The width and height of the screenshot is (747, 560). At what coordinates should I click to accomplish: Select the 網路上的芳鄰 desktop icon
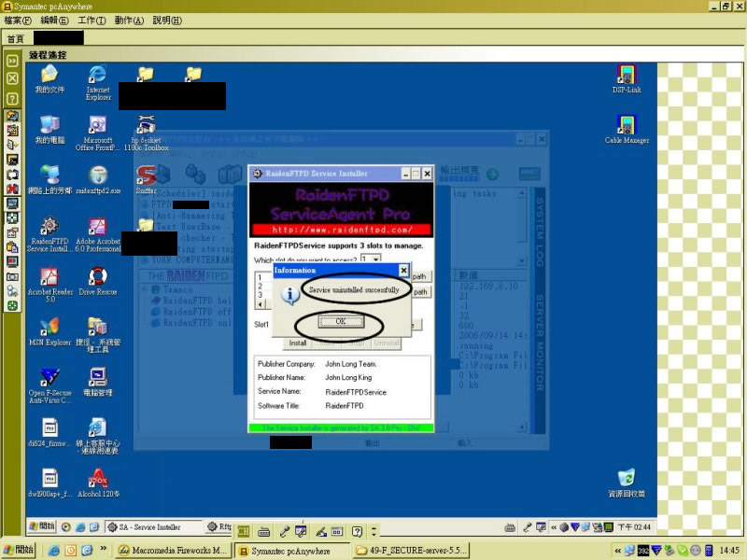49,180
